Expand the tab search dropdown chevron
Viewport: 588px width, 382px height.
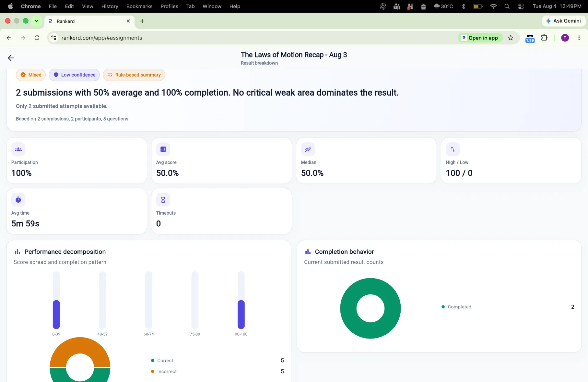pos(37,21)
